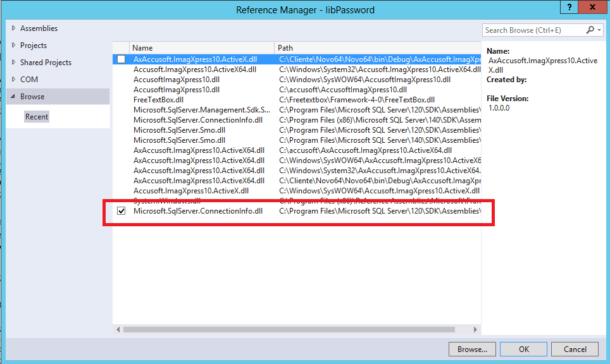Click the Browse... button
610x364 pixels.
(472, 349)
